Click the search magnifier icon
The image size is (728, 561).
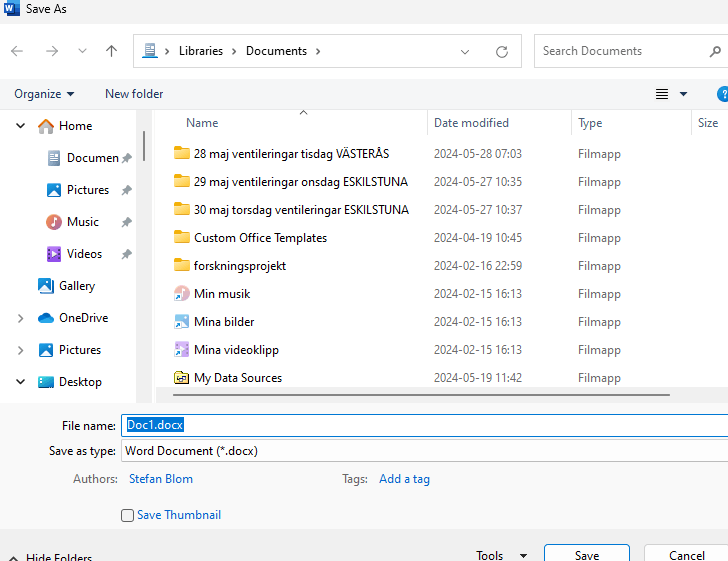point(715,52)
